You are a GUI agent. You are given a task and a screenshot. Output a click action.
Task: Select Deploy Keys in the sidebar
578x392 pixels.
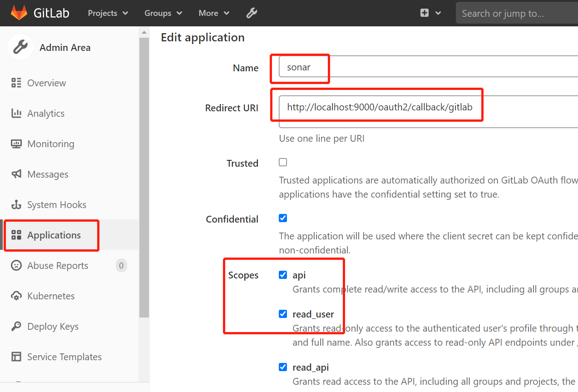coord(52,326)
